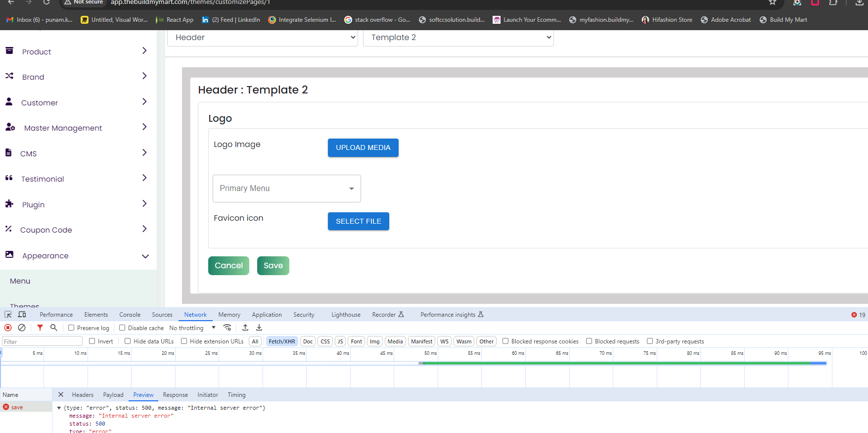
Task: Select the failed save request row
Action: [26, 407]
